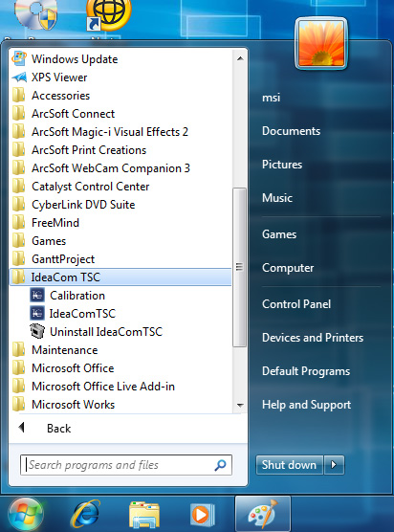Open Pictures from the Start menu

pos(282,165)
